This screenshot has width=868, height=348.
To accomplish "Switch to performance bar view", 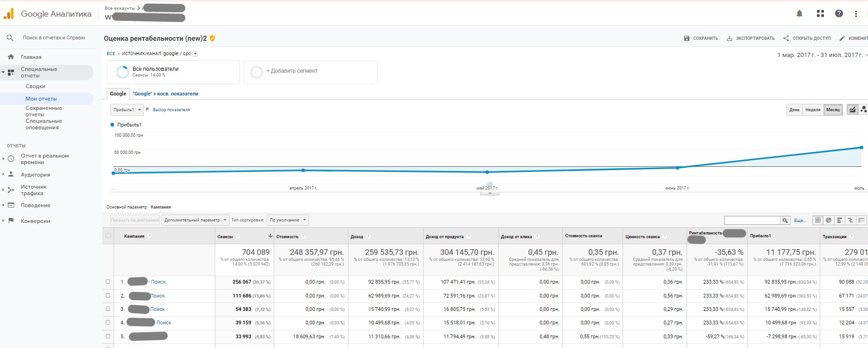I will [839, 220].
